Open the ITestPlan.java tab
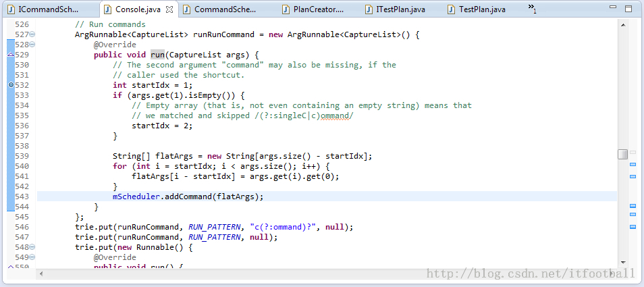Screen dimensions: 644x287 (x=400, y=9)
